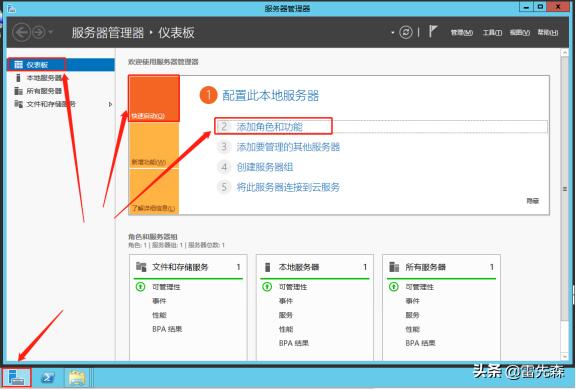Click 添加要管理的其他服务器 link

[288, 147]
